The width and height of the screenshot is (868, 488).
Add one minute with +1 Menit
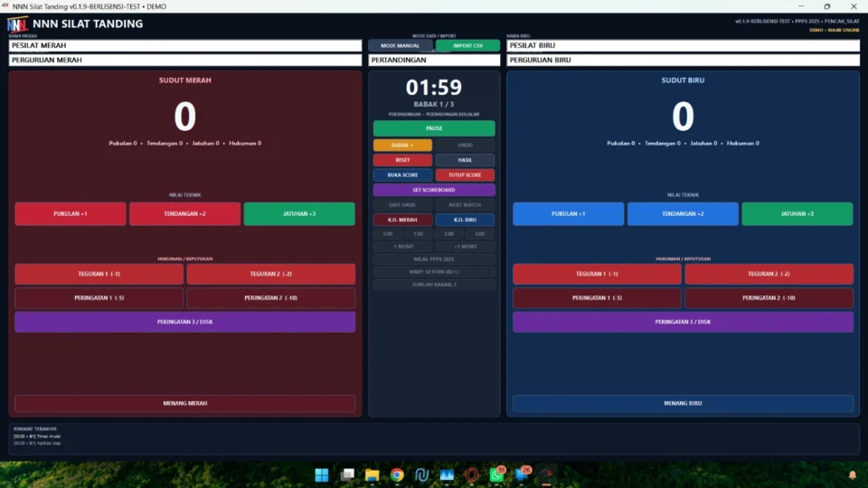coord(465,246)
